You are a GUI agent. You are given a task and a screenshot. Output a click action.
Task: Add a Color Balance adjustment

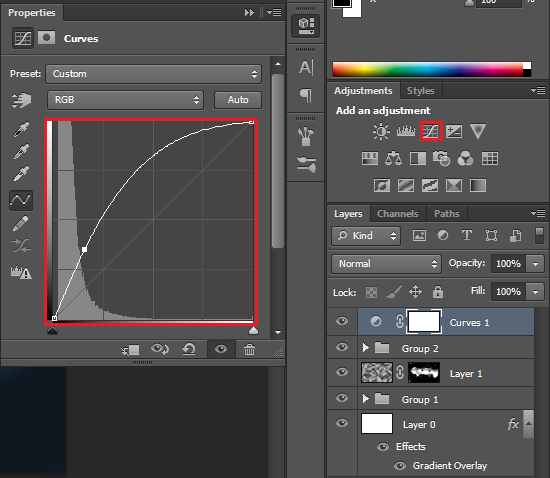(x=394, y=159)
